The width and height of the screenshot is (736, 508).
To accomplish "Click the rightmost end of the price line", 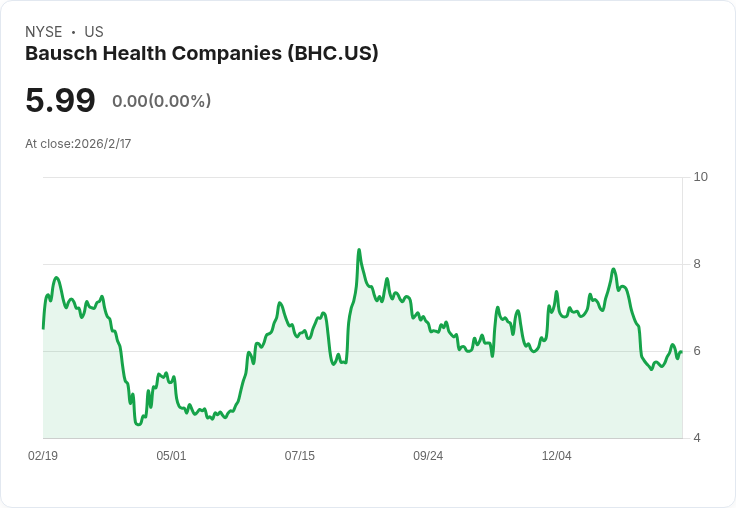I will coord(681,351).
